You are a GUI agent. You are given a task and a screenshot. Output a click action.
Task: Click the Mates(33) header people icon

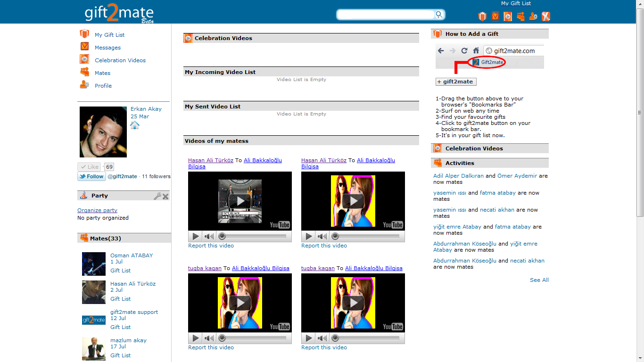coord(84,238)
